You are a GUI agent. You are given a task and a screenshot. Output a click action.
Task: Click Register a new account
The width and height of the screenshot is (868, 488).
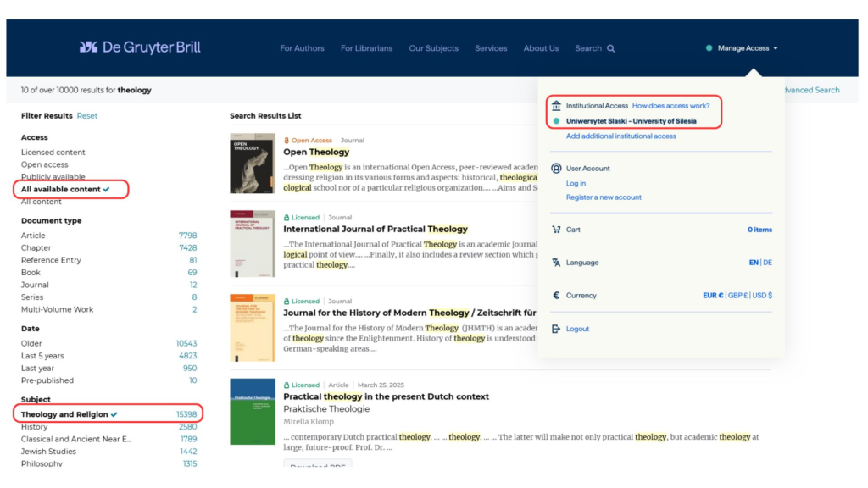pyautogui.click(x=604, y=197)
